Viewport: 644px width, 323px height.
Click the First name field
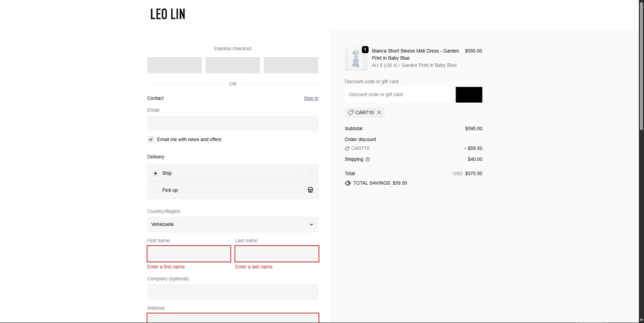(189, 254)
